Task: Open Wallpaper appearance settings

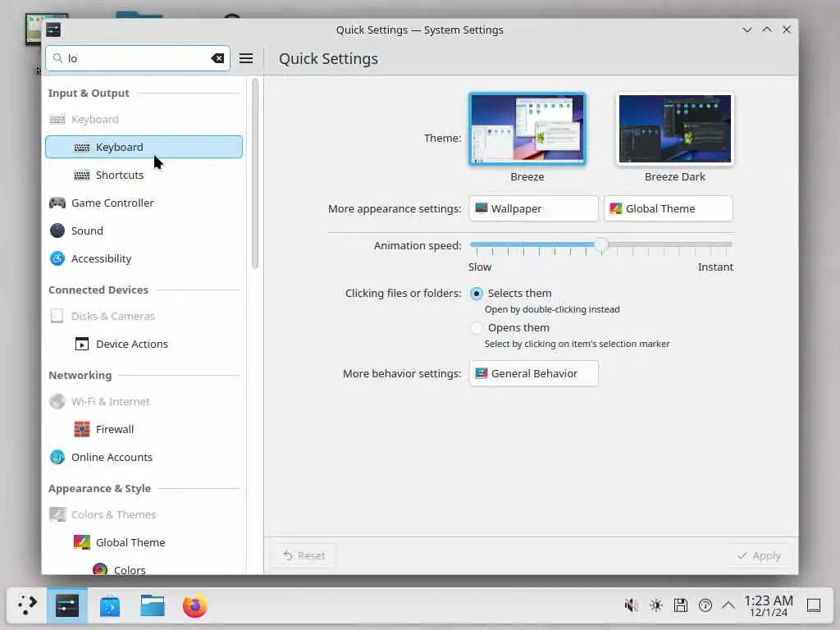Action: click(x=533, y=208)
